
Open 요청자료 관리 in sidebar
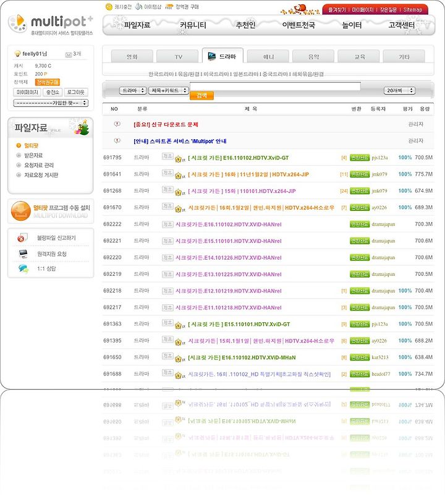39,165
